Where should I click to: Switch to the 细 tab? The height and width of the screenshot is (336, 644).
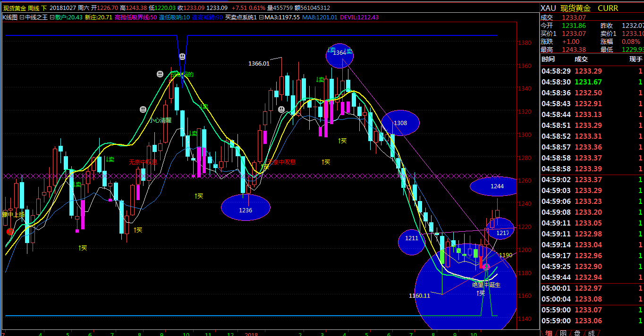click(x=548, y=333)
